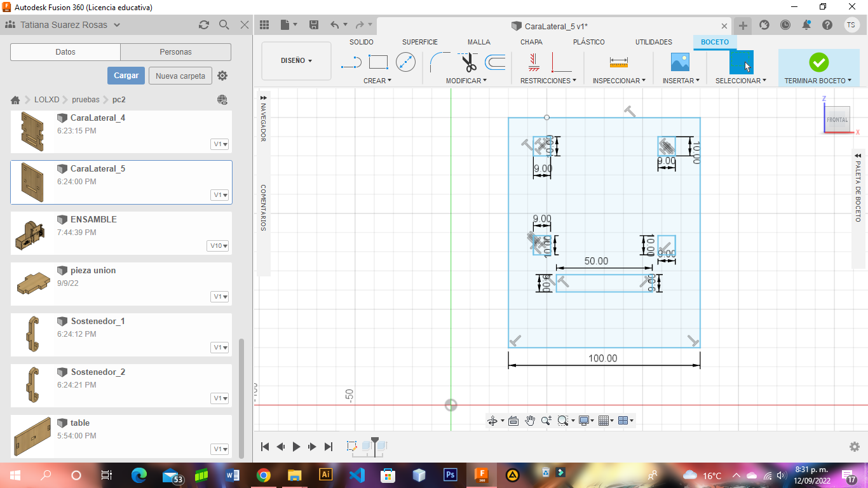Viewport: 868px width, 488px height.
Task: Select the Fillet tool in Modificar
Action: click(x=440, y=62)
